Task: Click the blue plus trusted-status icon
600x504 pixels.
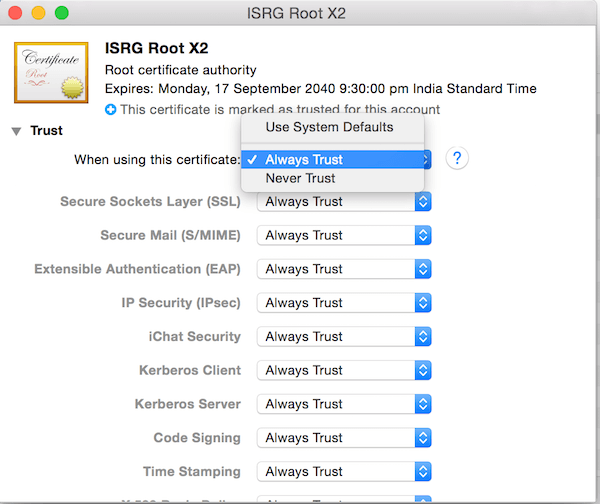Action: pos(110,109)
